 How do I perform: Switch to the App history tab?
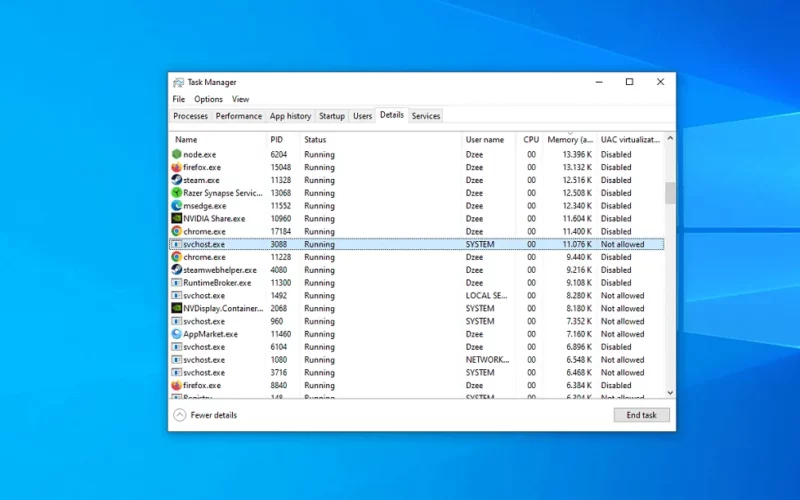[290, 116]
